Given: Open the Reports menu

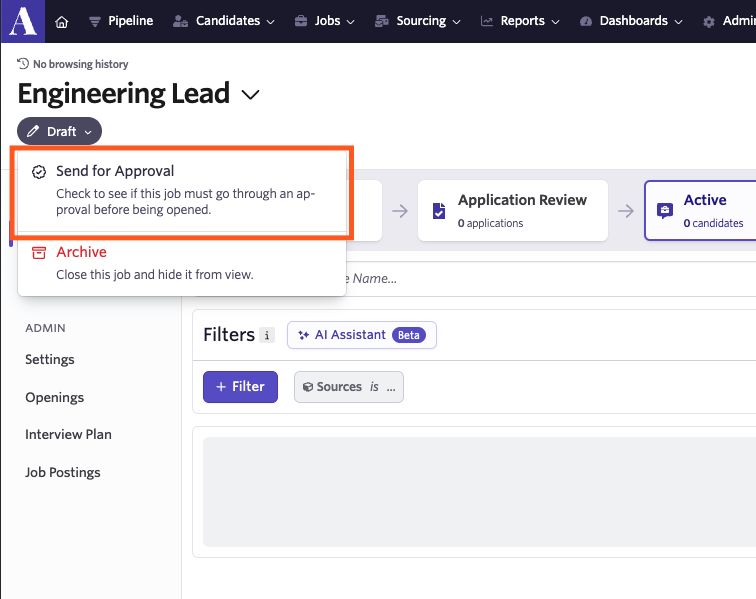Looking at the screenshot, I should 520,21.
